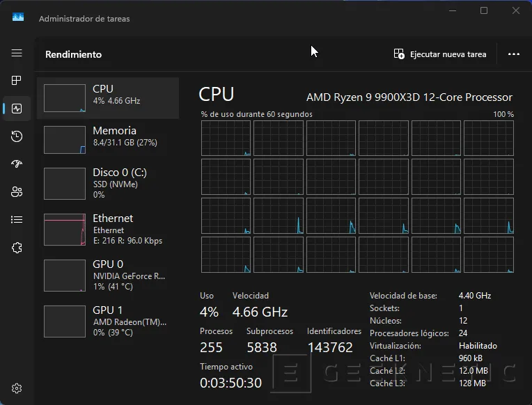This screenshot has height=405, width=532.
Task: Maximize the Task Manager window
Action: [484, 11]
